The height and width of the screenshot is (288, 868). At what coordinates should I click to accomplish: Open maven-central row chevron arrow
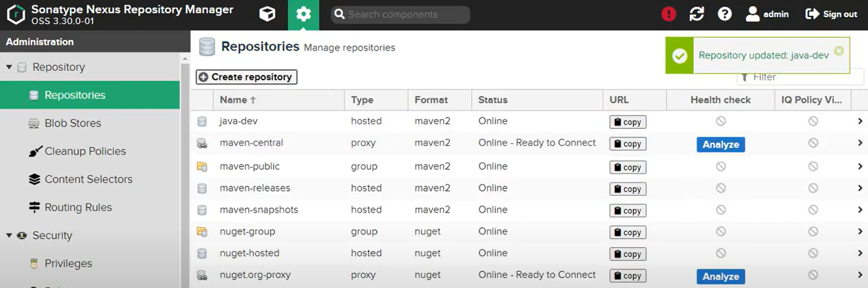(x=860, y=143)
